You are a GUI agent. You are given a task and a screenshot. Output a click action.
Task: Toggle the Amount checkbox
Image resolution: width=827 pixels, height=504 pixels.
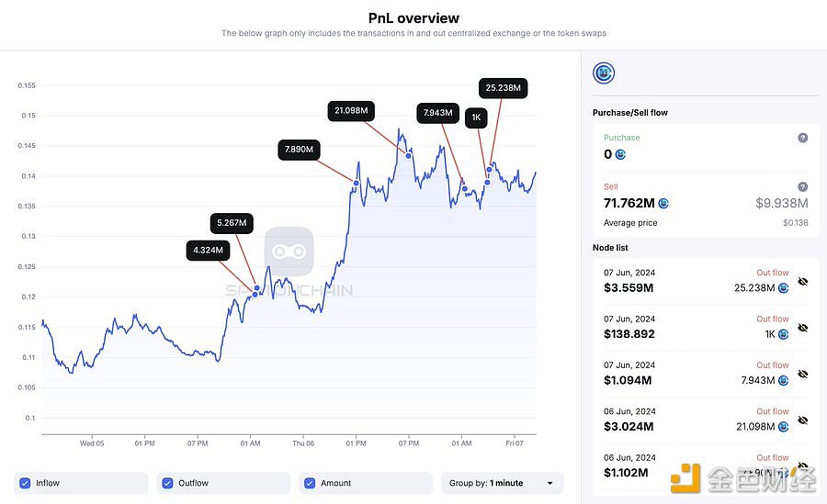point(310,483)
